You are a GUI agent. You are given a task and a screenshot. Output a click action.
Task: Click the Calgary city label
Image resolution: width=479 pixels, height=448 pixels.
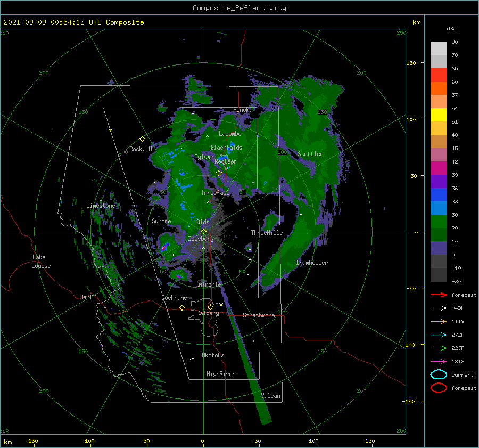coord(208,313)
